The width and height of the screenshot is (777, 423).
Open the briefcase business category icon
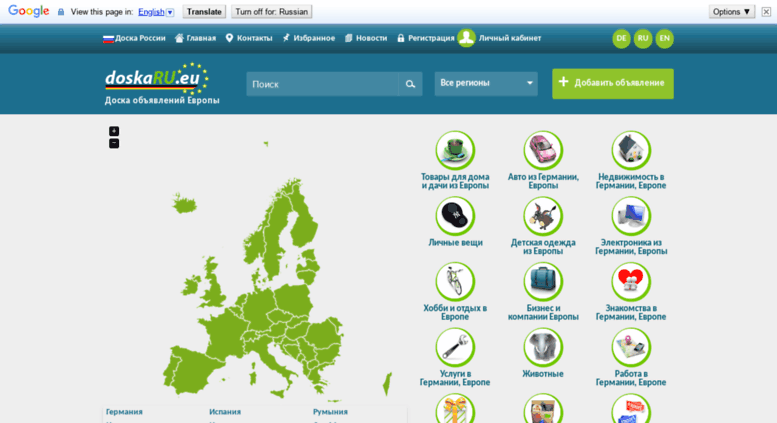543,282
